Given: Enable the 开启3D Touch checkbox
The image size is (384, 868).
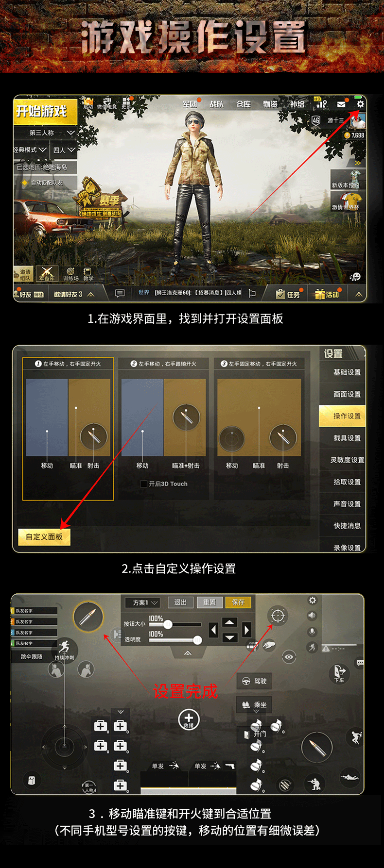Looking at the screenshot, I should coord(144,484).
